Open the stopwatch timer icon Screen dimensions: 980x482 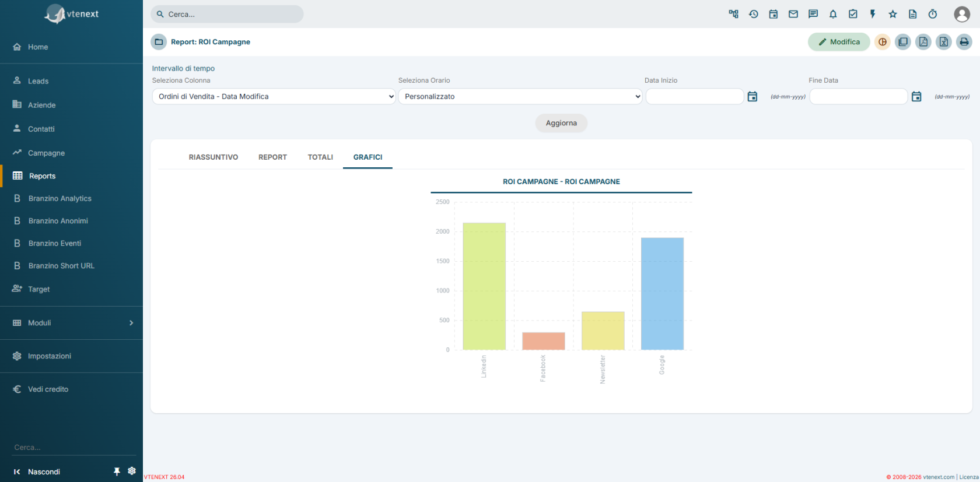(933, 14)
